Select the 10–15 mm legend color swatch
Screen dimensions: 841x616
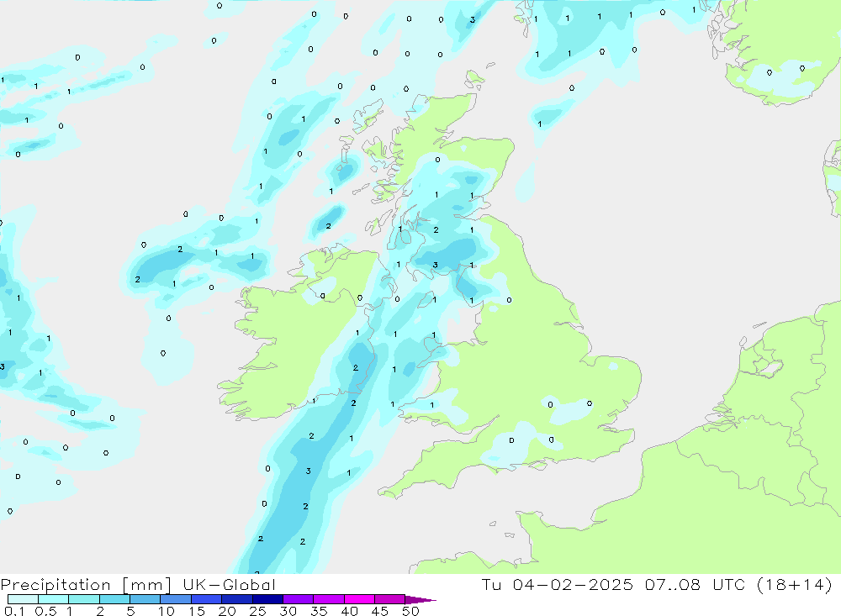pyautogui.click(x=176, y=599)
